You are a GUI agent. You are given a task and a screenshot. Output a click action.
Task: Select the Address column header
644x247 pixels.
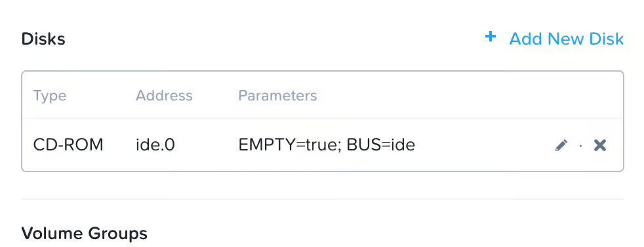click(164, 96)
